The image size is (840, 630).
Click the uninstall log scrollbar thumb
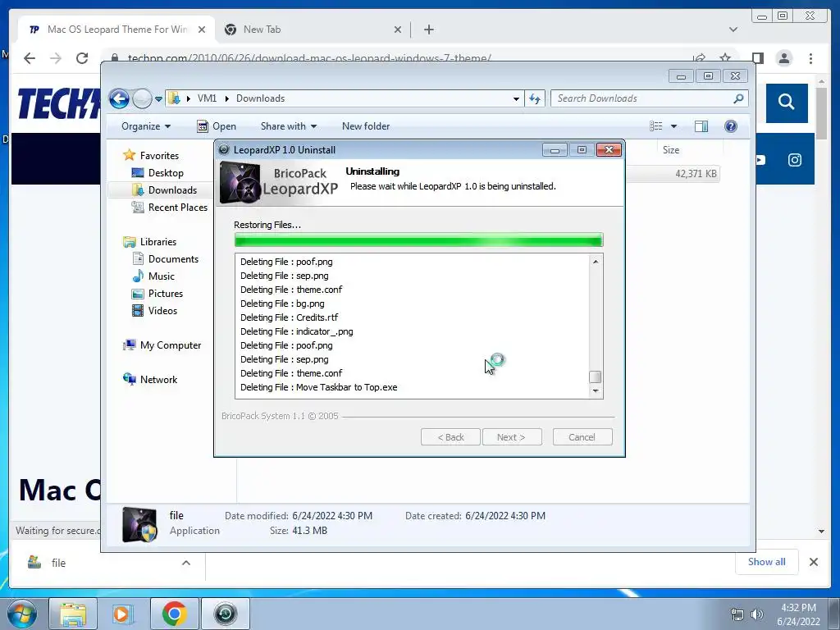pyautogui.click(x=596, y=377)
